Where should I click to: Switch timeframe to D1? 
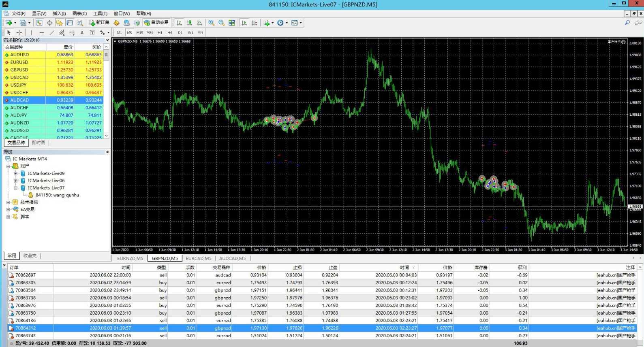(180, 32)
